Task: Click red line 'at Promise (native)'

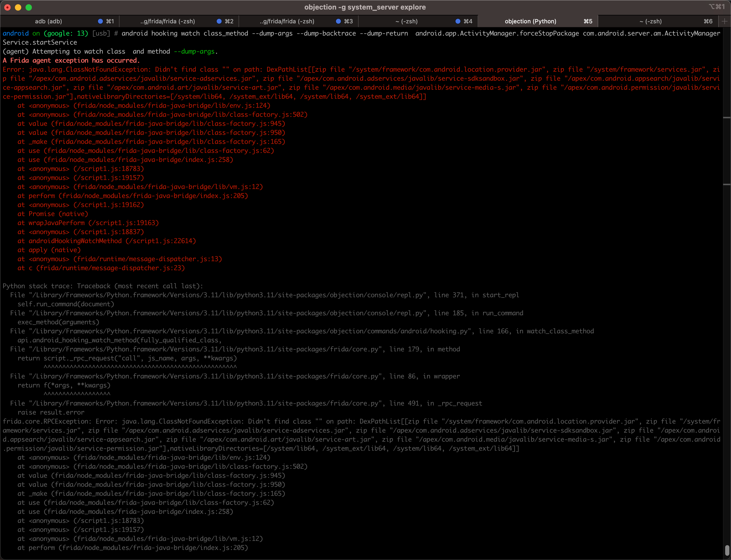Action: pos(53,214)
